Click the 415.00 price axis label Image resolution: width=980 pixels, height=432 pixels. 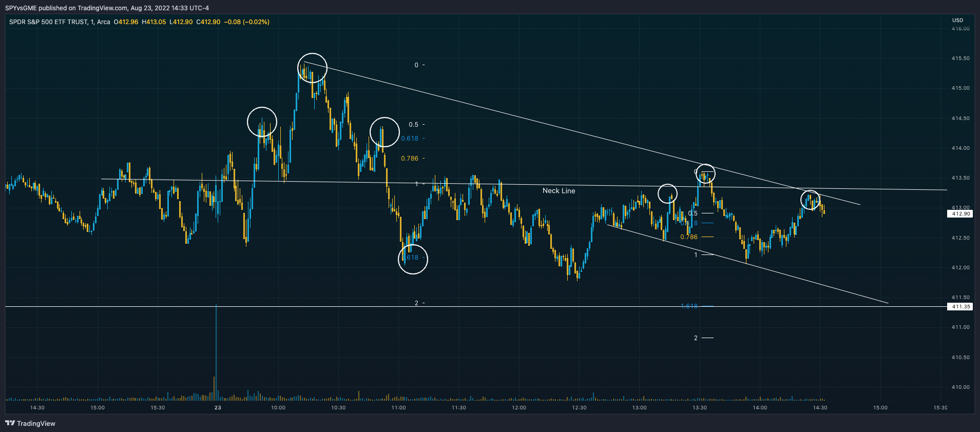point(960,88)
